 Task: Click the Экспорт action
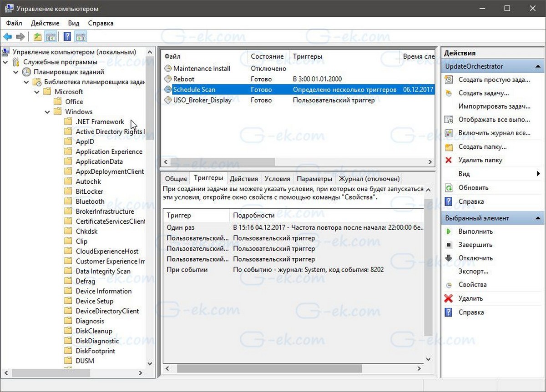pos(474,271)
